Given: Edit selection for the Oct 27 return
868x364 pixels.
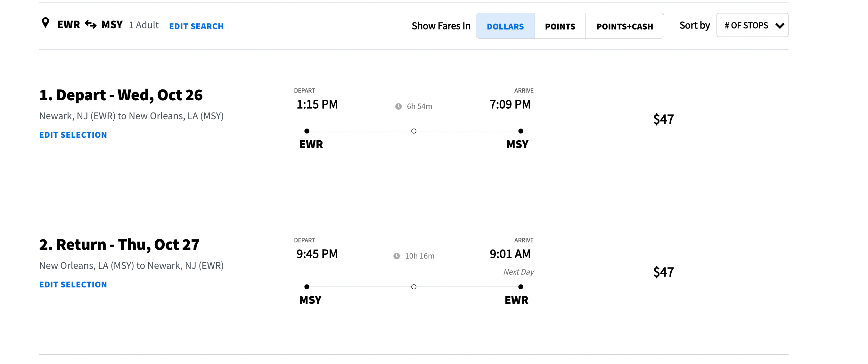Looking at the screenshot, I should [73, 285].
